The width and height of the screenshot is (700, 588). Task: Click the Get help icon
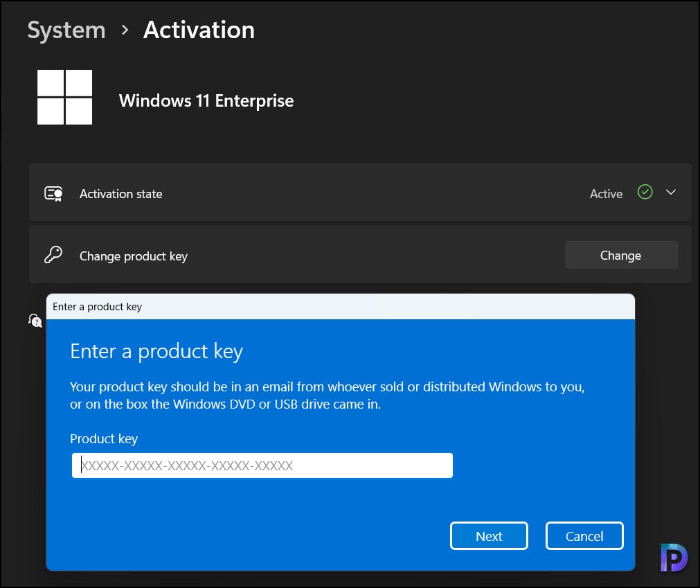[35, 320]
